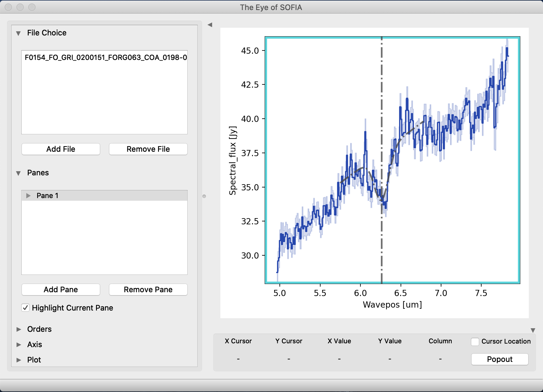Viewport: 543px width, 392px height.
Task: Click the Add File button
Action: 61,149
